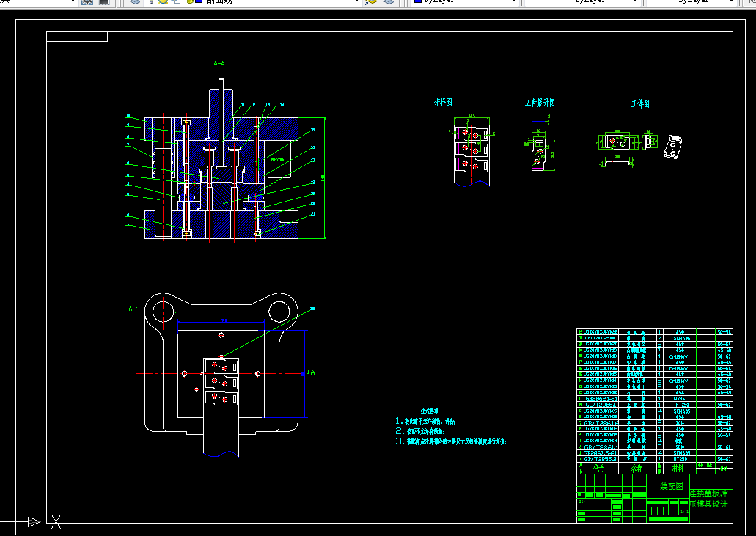Select the Q235 material cell
Image resolution: width=756 pixels, height=536 pixels.
click(x=680, y=399)
